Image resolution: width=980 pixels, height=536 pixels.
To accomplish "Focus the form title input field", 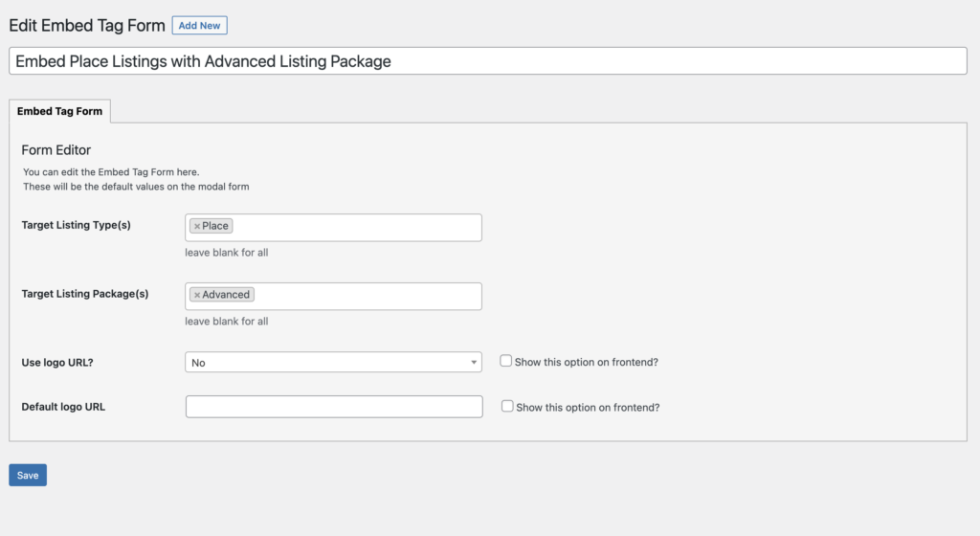I will tap(487, 61).
